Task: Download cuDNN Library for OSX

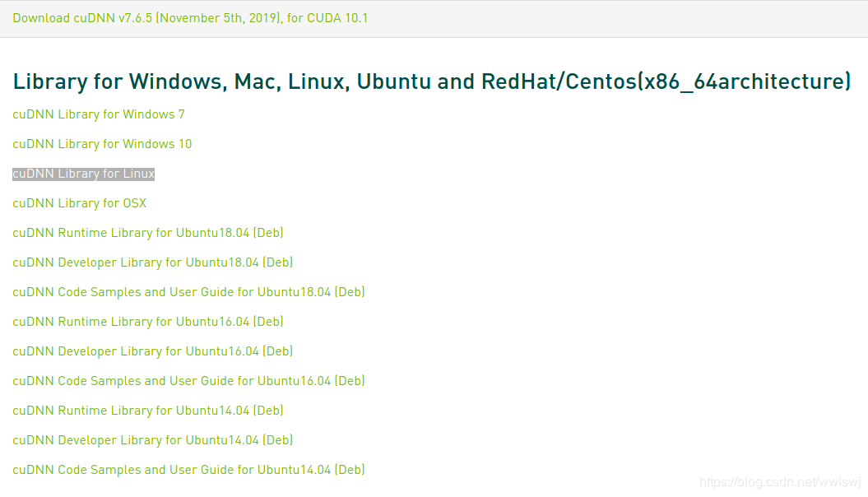Action: click(x=79, y=203)
